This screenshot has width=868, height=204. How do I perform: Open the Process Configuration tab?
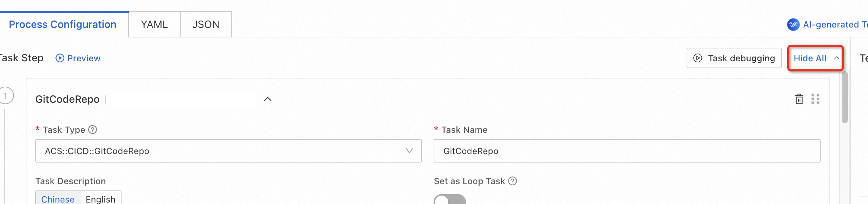63,24
